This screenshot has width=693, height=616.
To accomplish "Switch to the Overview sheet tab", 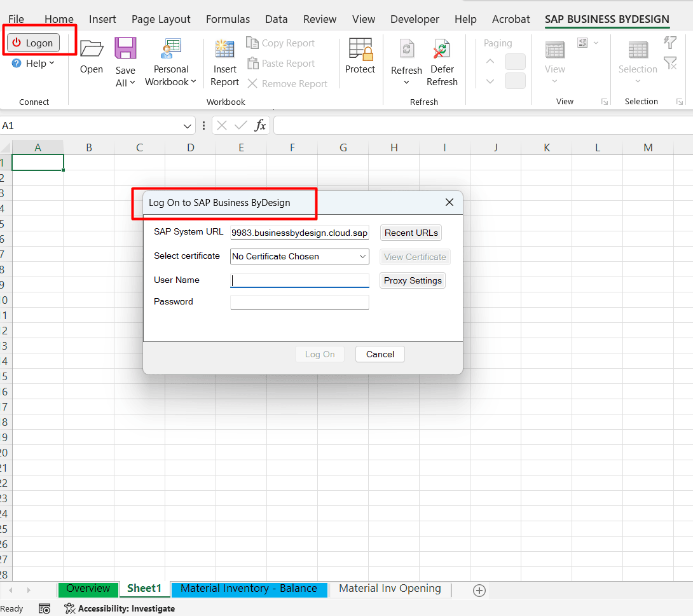I will click(x=88, y=589).
